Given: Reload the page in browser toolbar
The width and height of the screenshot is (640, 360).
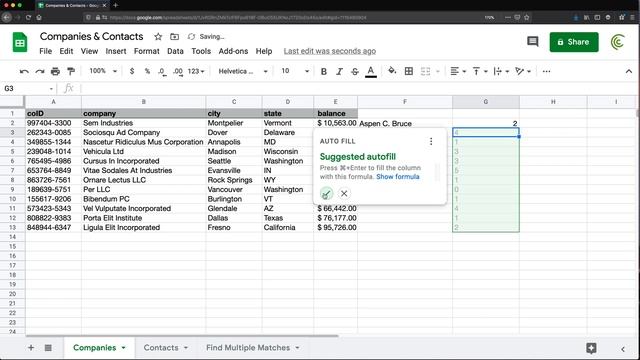Looking at the screenshot, I should 28,18.
